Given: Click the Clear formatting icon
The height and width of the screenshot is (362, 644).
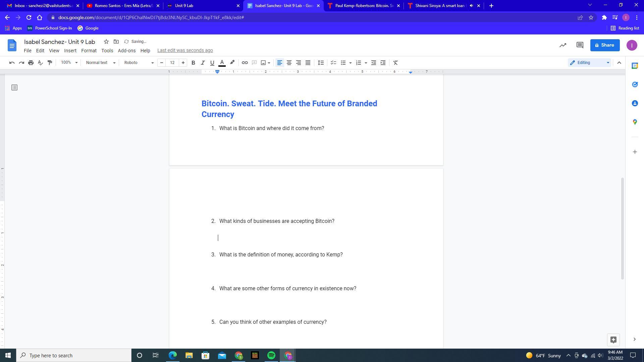Looking at the screenshot, I should [395, 63].
